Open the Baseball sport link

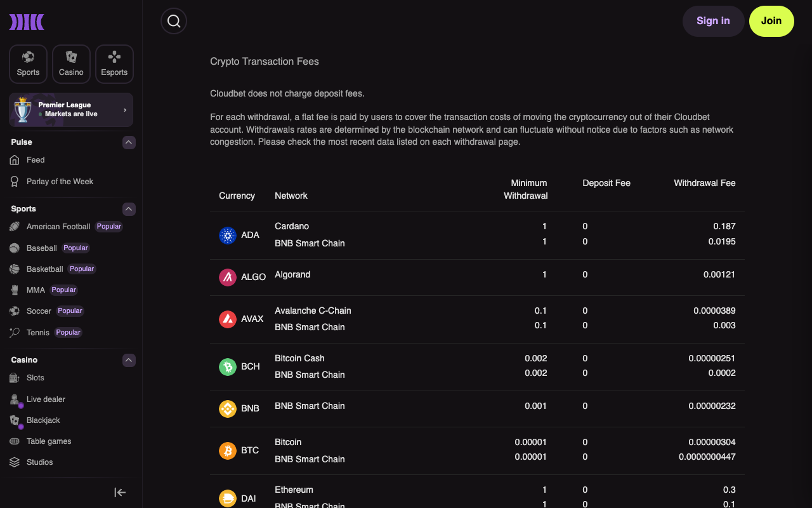point(42,248)
